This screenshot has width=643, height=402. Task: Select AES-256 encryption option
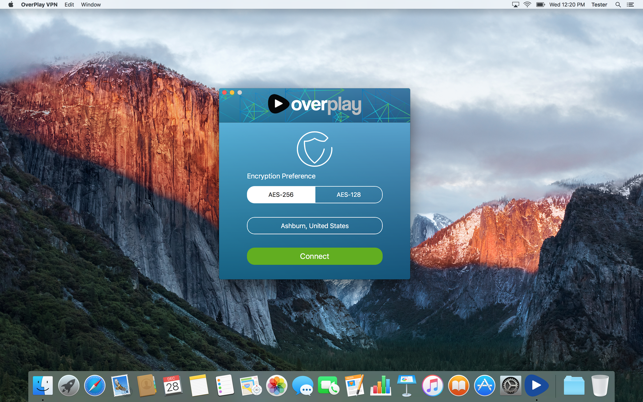point(281,194)
